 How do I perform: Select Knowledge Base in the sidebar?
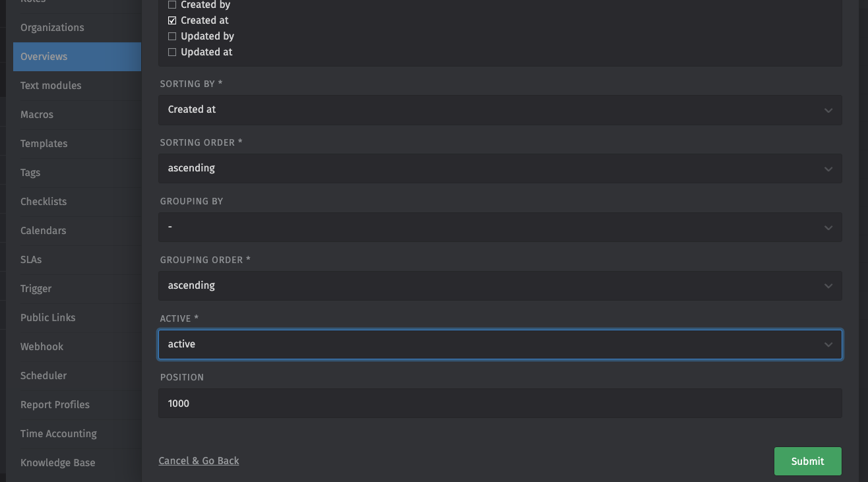(57, 463)
